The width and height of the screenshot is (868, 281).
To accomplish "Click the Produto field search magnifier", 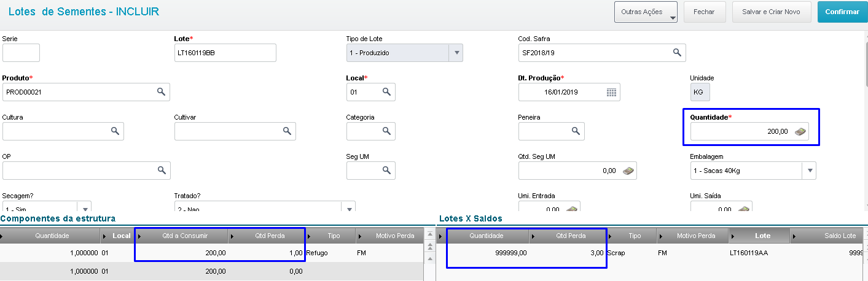I will 161,92.
